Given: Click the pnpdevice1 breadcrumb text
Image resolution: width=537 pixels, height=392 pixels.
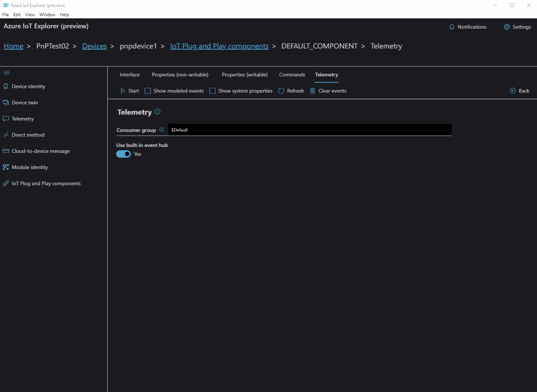Looking at the screenshot, I should click(x=138, y=46).
